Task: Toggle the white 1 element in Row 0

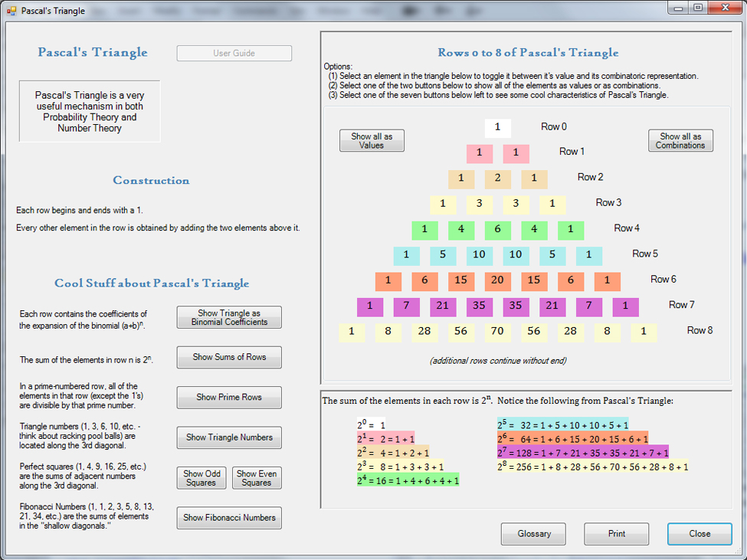Action: [497, 128]
